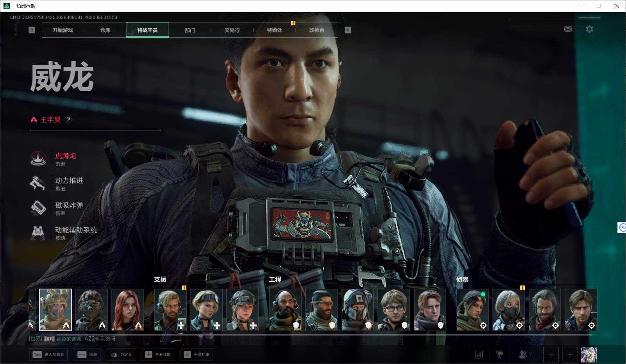This screenshot has height=364, width=626.
Task: Open the player avatar in bottom bar
Action: click(589, 355)
